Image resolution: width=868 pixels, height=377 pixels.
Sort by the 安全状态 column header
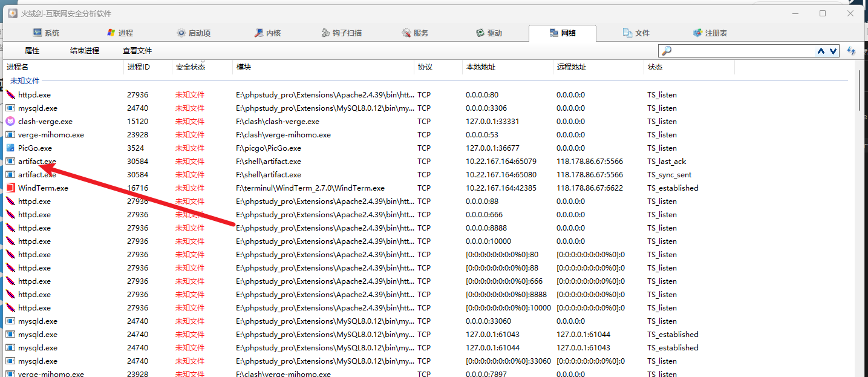(191, 67)
